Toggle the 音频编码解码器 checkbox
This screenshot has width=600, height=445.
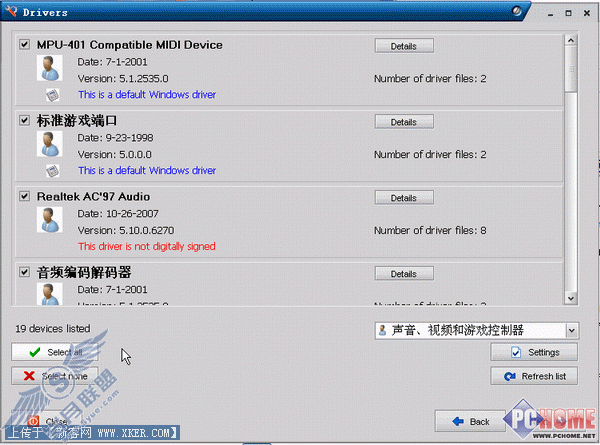click(24, 272)
